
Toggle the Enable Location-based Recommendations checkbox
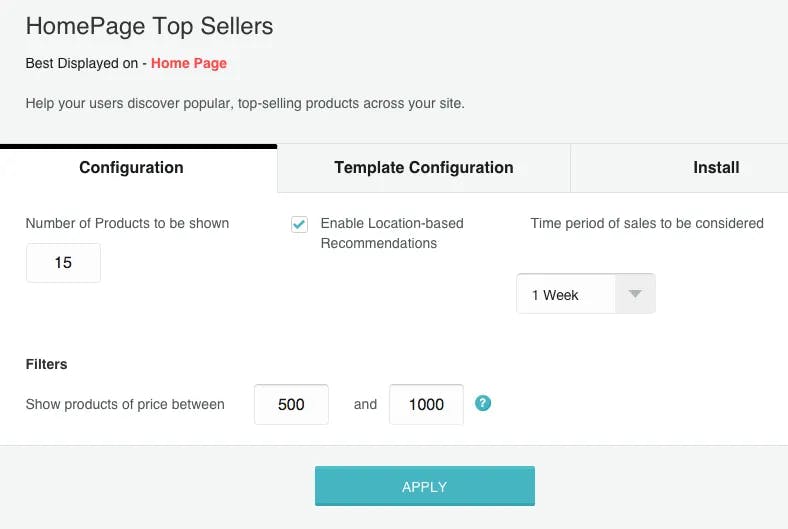299,224
